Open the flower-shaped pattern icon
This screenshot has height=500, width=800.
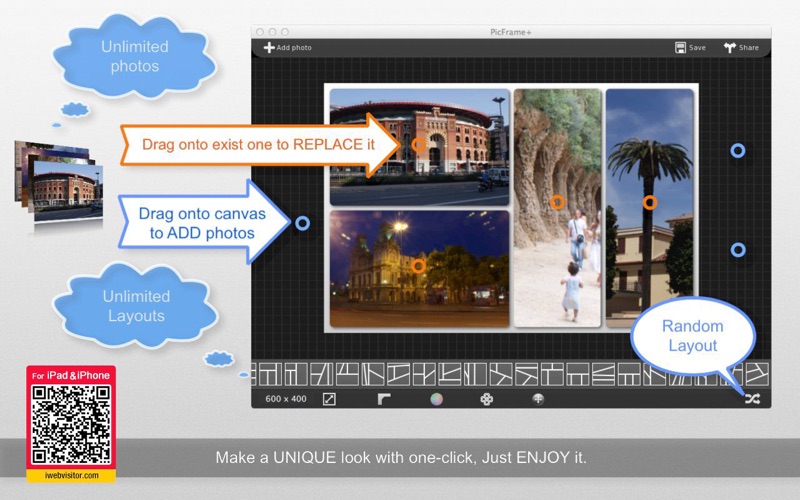(x=487, y=399)
